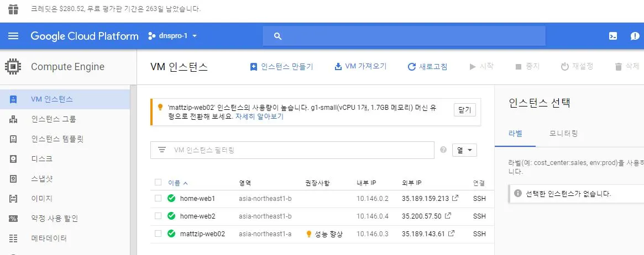Image resolution: width=644 pixels, height=255 pixels.
Task: Click internal IP 10.146.0.3
Action: (x=372, y=233)
